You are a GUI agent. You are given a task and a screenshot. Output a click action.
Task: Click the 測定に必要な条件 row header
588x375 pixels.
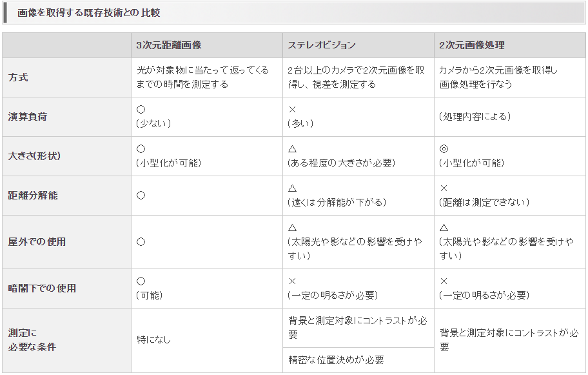32,340
